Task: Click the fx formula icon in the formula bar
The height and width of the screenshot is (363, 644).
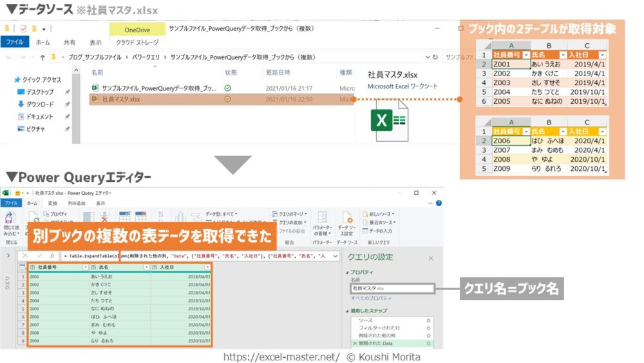Action: coord(52,256)
